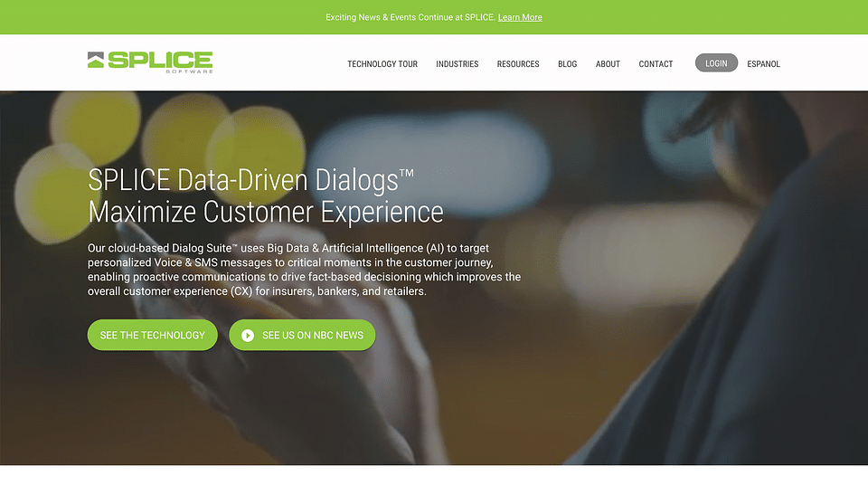Click the flag emblem in the SPLICE logo
Image resolution: width=868 pixels, height=485 pixels.
tap(96, 60)
